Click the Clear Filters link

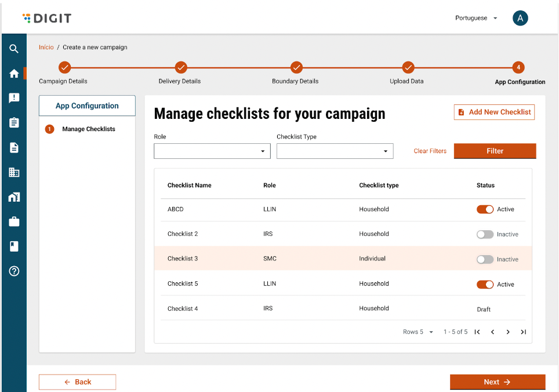coord(430,151)
